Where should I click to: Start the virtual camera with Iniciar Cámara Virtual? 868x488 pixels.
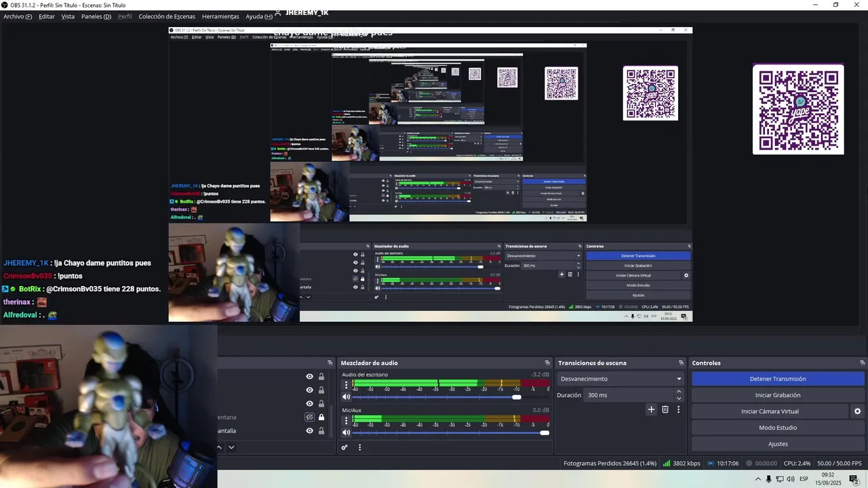(770, 411)
